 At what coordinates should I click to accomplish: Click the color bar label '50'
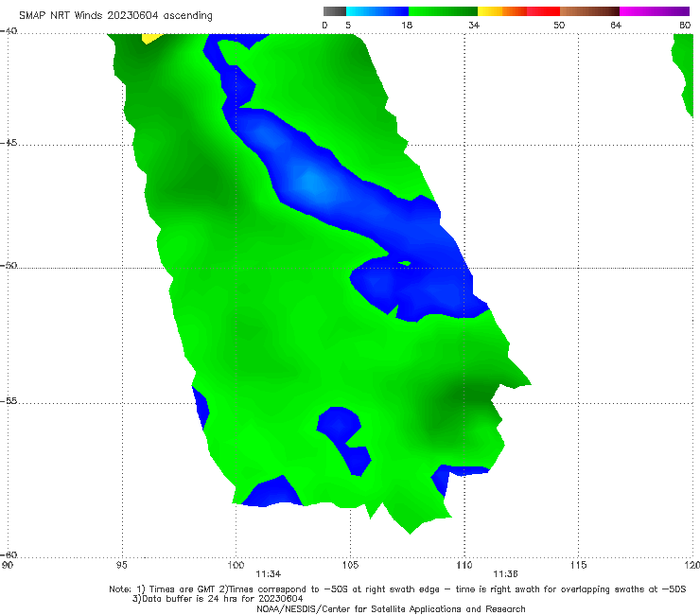click(x=559, y=25)
